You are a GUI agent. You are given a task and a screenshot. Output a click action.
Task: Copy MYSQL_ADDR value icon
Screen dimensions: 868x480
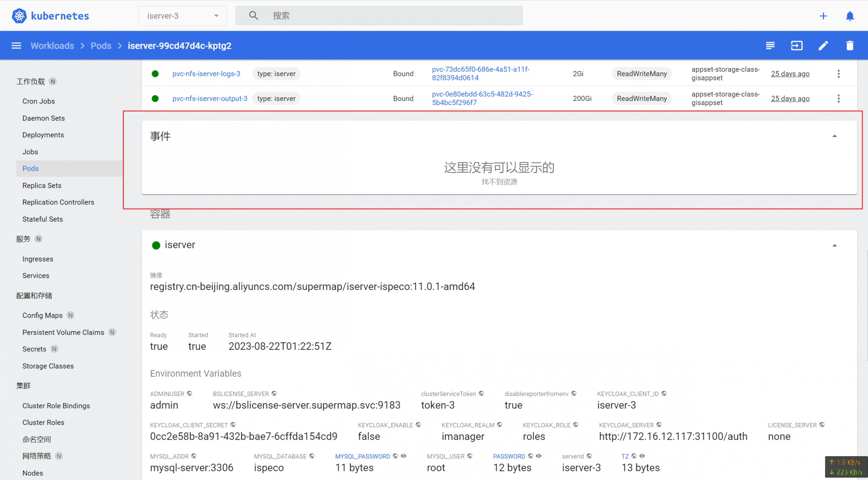pyautogui.click(x=194, y=456)
